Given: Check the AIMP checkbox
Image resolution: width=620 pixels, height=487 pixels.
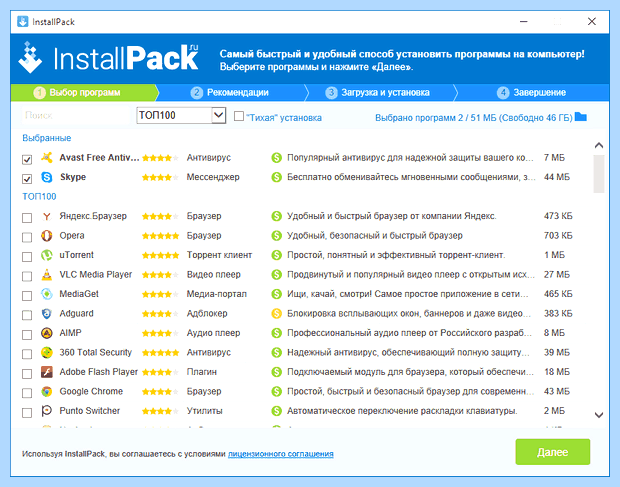Looking at the screenshot, I should point(27,335).
